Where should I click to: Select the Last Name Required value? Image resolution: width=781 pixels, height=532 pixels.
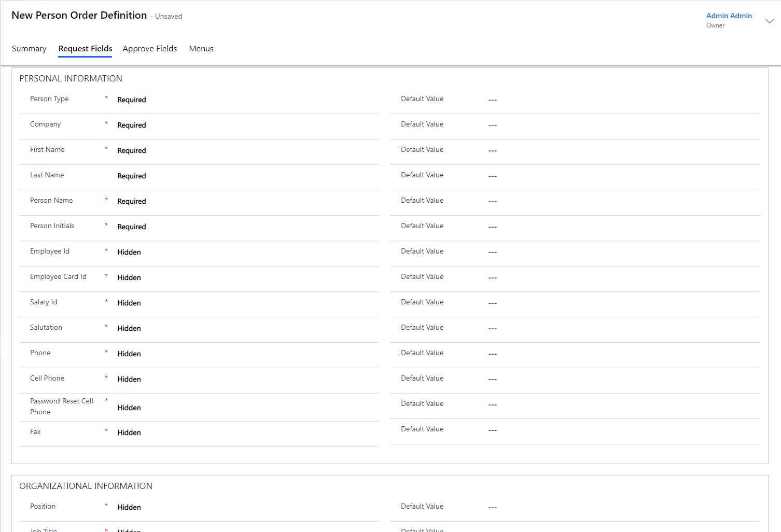[132, 176]
